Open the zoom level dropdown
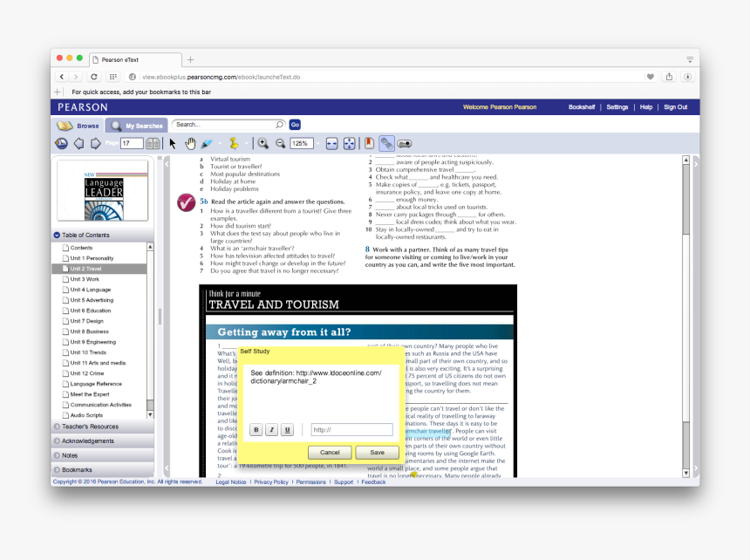Image resolution: width=750 pixels, height=560 pixels. coord(318,143)
